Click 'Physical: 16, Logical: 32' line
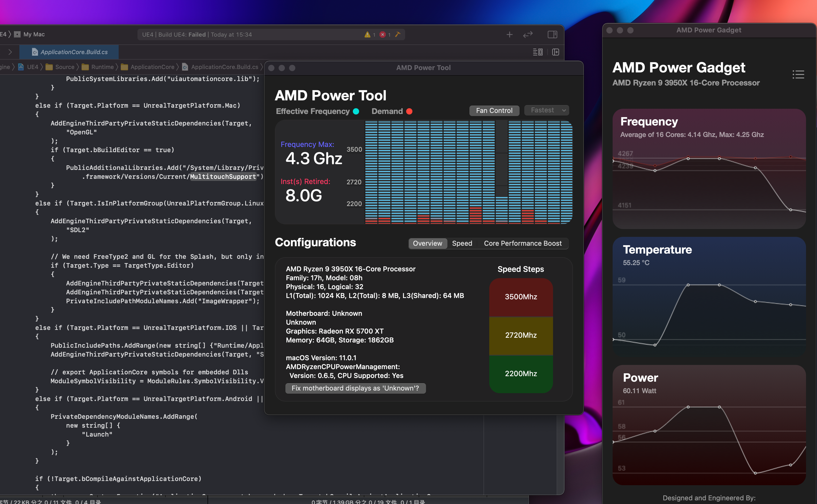Screen dimensions: 817x504 coord(325,287)
